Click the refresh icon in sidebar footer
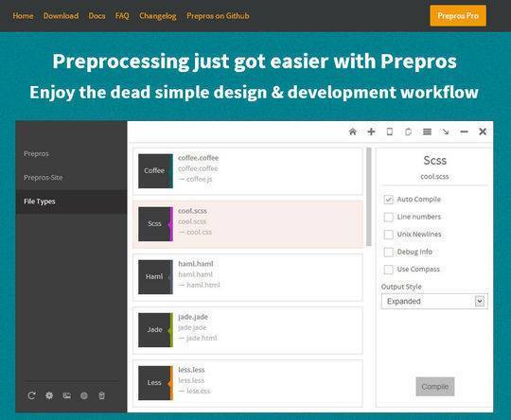The width and height of the screenshot is (511, 420). (x=31, y=395)
